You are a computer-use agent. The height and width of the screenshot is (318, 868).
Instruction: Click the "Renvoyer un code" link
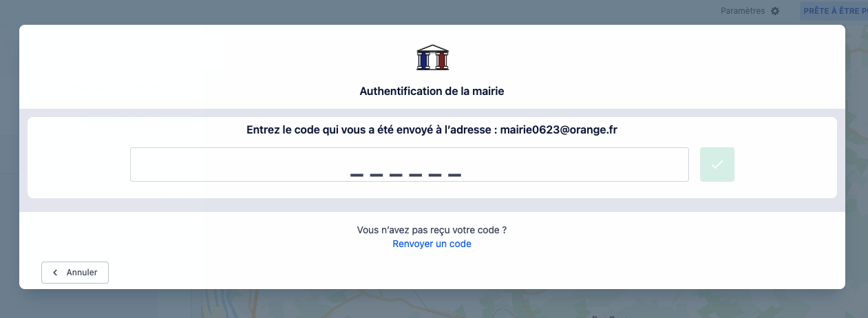432,244
